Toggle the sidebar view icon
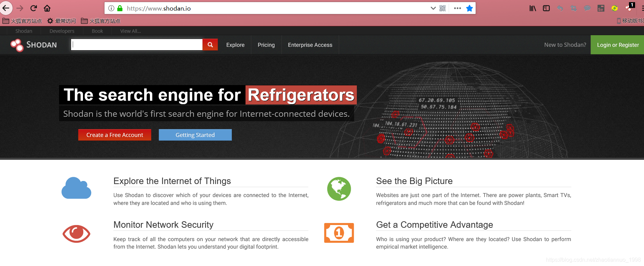The height and width of the screenshot is (266, 644). [546, 8]
